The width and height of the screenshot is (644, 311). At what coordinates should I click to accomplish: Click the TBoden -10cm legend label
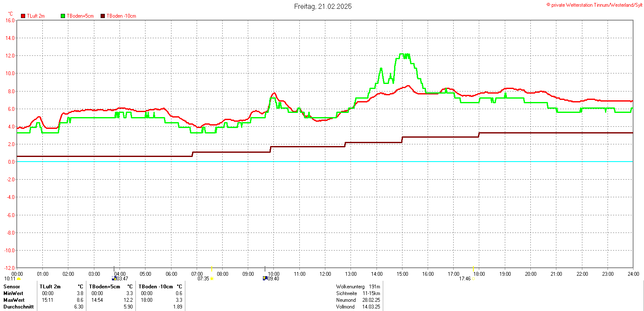(121, 16)
